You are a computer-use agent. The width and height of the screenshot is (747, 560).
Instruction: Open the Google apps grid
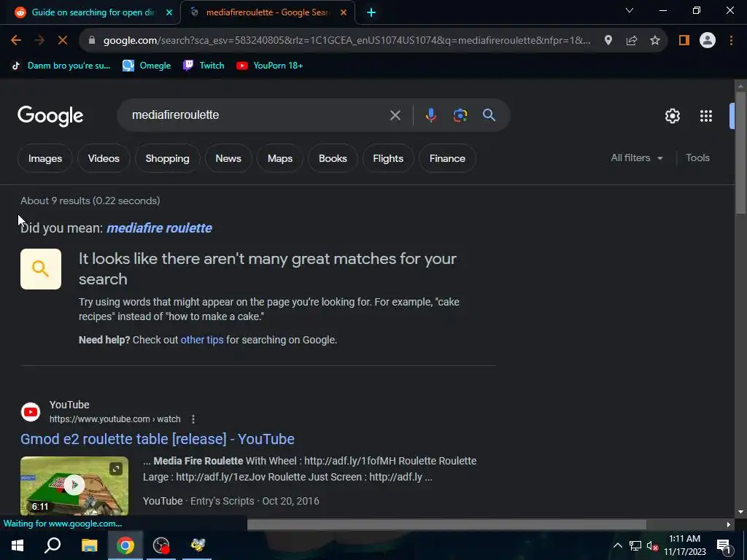[706, 116]
